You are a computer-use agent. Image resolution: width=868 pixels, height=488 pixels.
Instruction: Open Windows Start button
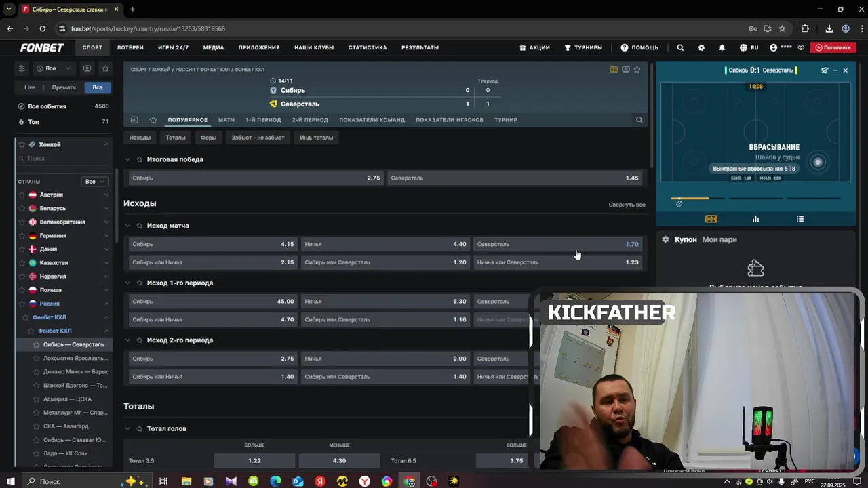click(x=11, y=481)
